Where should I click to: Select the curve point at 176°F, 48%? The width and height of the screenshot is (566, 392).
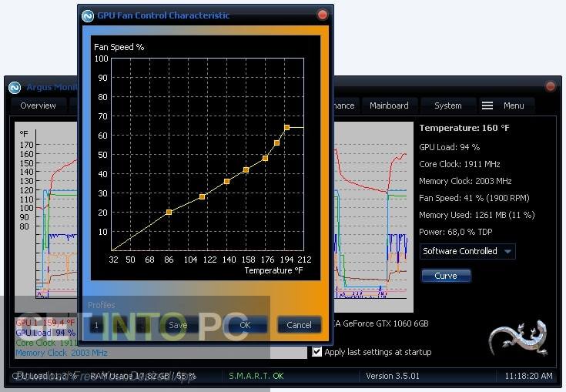point(266,158)
